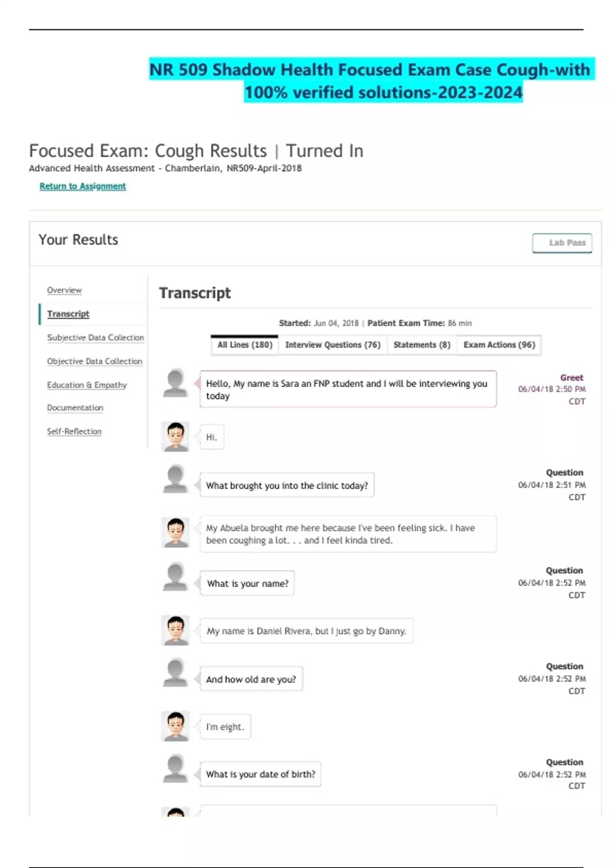Click the Return to Assignment link
The image size is (613, 868).
[x=83, y=186]
